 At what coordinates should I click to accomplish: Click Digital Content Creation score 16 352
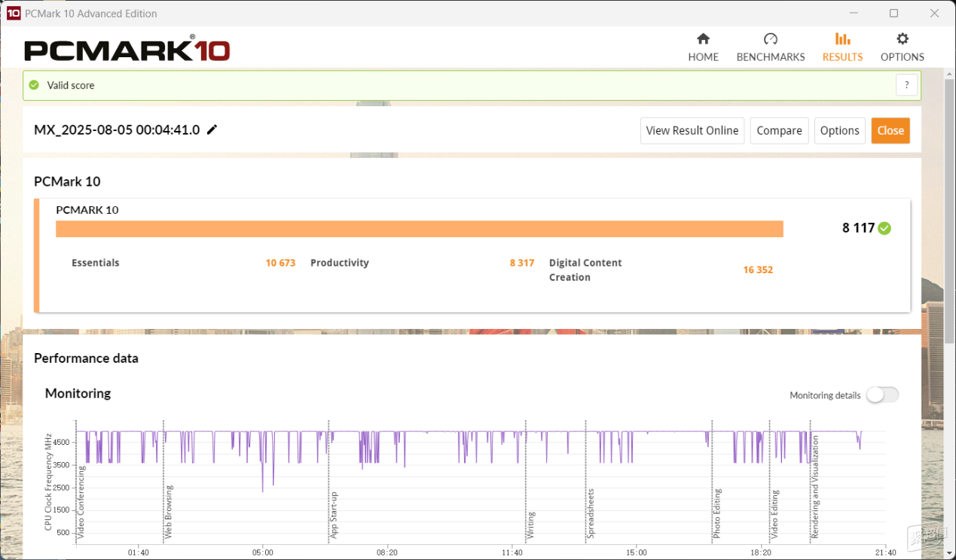(758, 269)
